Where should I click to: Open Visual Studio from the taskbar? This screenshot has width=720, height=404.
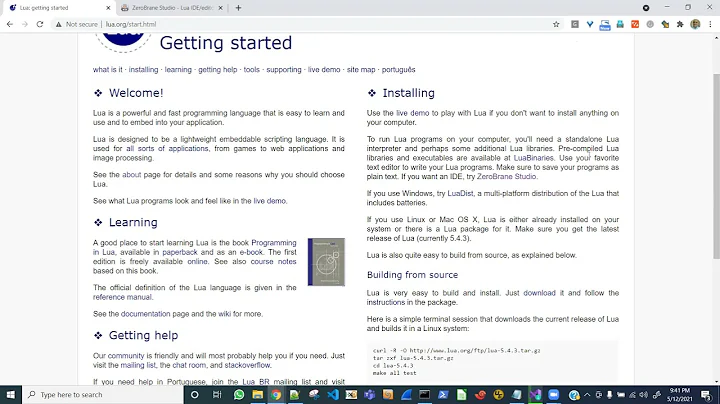[x=535, y=395]
